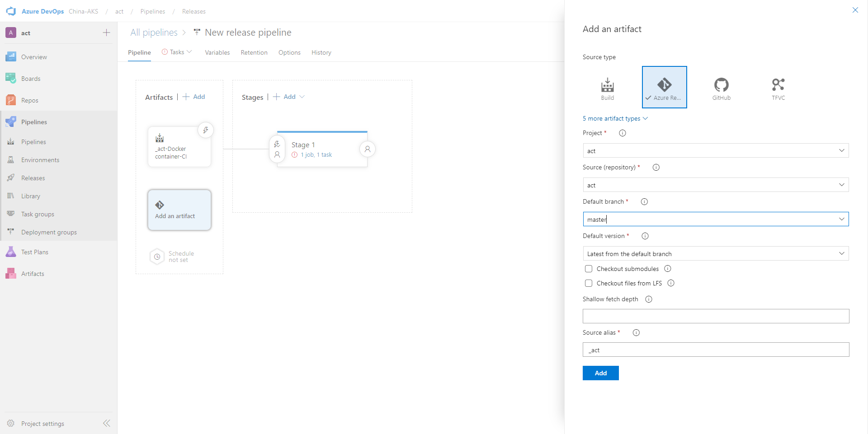Select the _act-Docker container-CI artifact card
The image size is (868, 434).
(x=179, y=147)
